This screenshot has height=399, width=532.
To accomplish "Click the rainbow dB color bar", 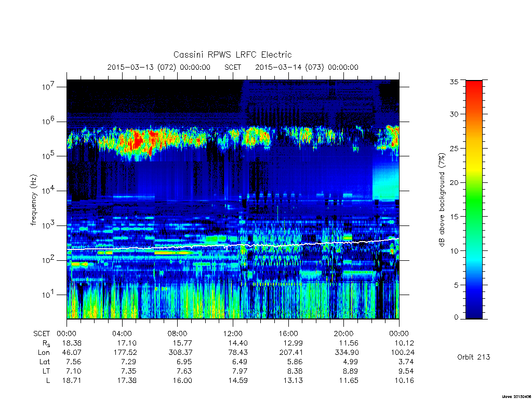I will pyautogui.click(x=474, y=199).
